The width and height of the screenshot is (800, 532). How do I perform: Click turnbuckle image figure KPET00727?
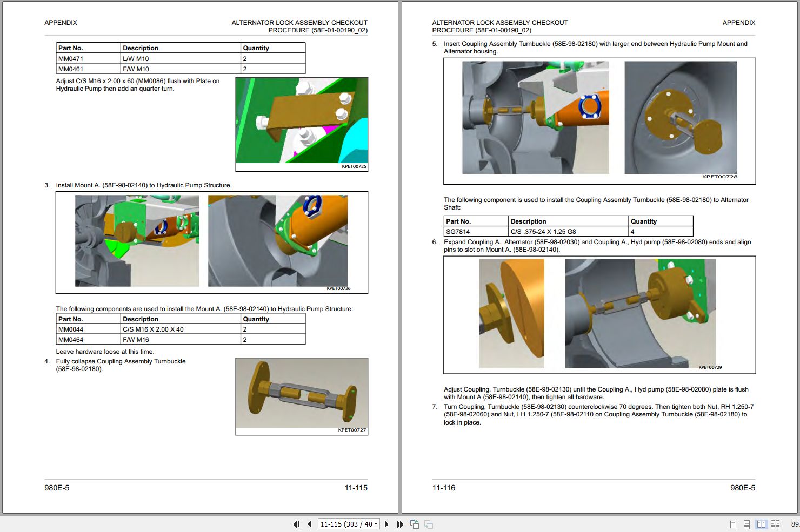click(x=302, y=393)
